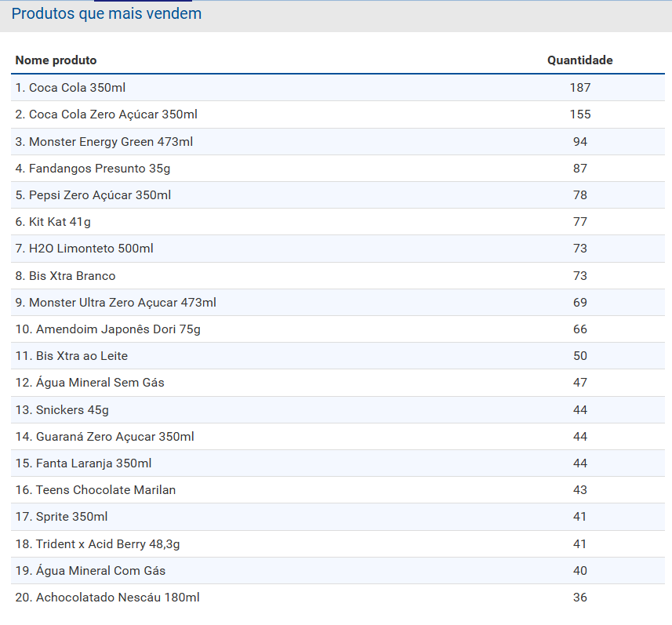Click quantity 69 for Monster Ultra Zero
The image size is (672, 625).
click(580, 303)
